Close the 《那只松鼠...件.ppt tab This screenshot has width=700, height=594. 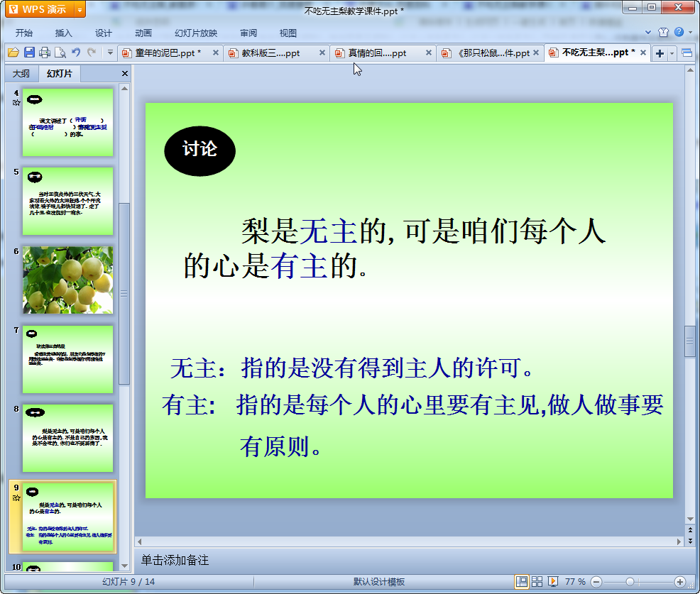(x=536, y=53)
